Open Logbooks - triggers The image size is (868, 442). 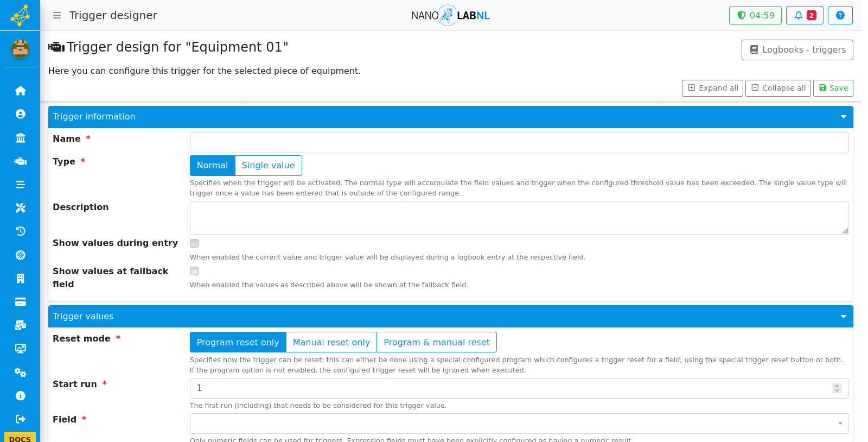tap(797, 50)
